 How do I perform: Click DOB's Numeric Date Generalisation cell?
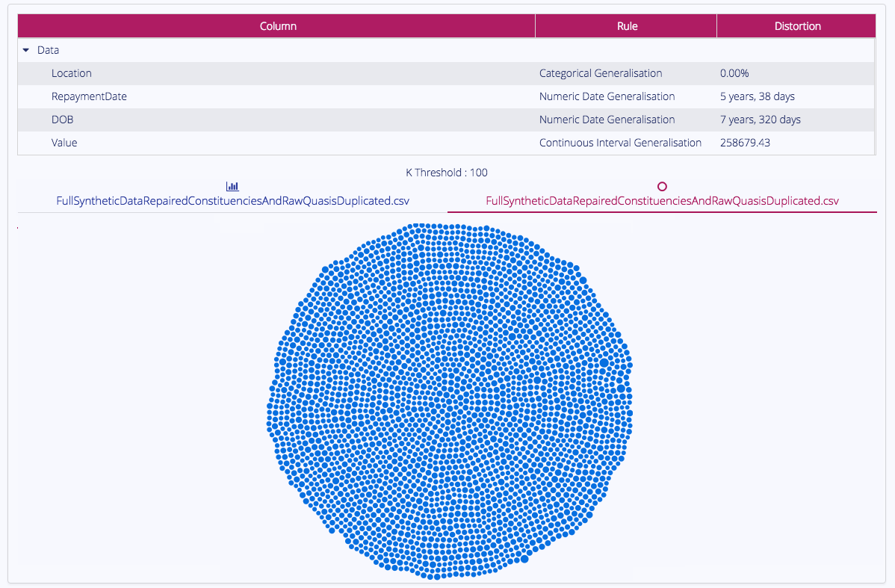(607, 120)
